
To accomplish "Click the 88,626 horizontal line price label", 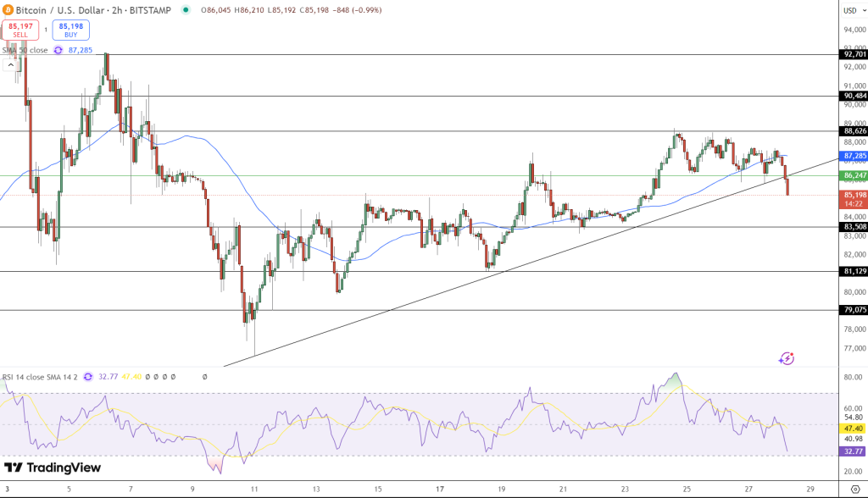I will [x=854, y=131].
